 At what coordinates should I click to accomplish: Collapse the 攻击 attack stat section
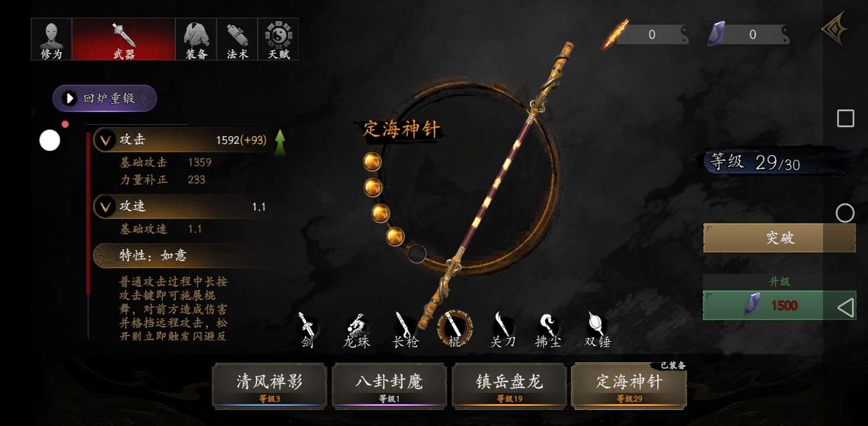coord(106,140)
